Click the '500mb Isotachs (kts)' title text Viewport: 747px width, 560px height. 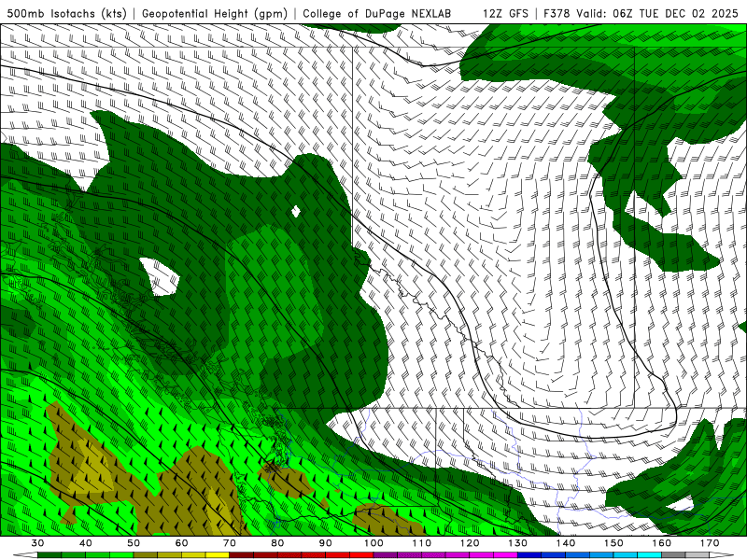(x=67, y=13)
